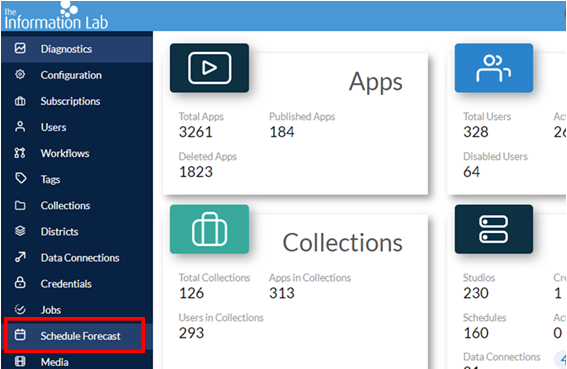Click the Diagnostics chart icon

click(x=20, y=48)
